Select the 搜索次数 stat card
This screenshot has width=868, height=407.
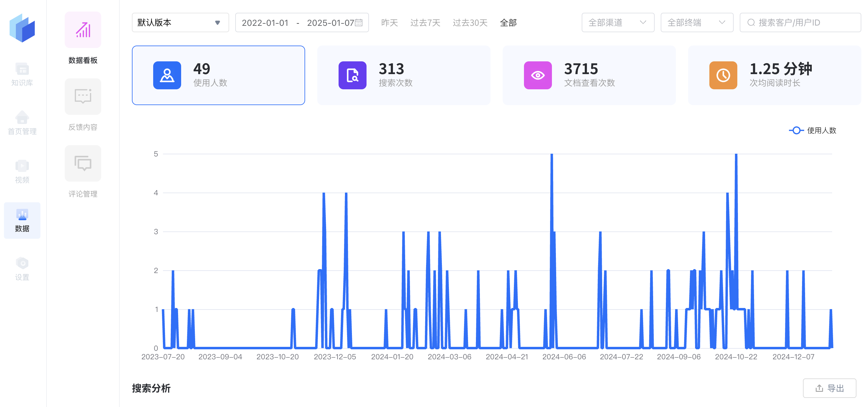(404, 75)
